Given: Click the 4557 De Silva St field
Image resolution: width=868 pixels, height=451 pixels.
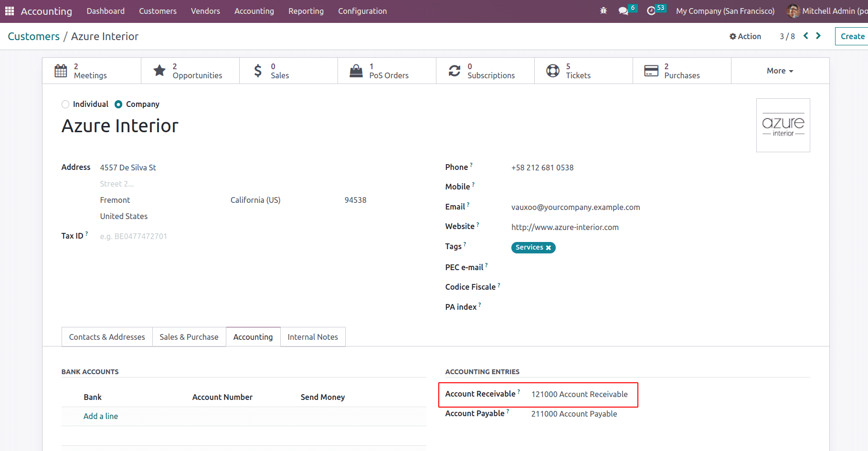Looking at the screenshot, I should pos(128,168).
